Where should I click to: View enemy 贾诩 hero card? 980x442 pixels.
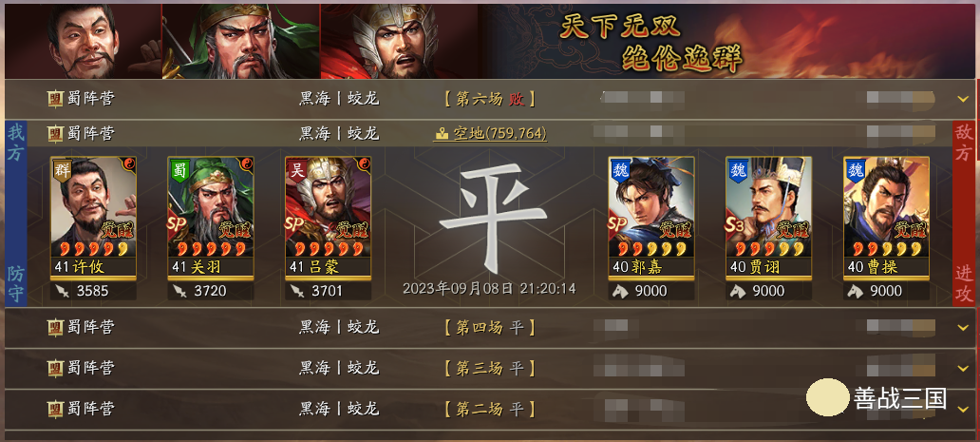click(x=769, y=218)
